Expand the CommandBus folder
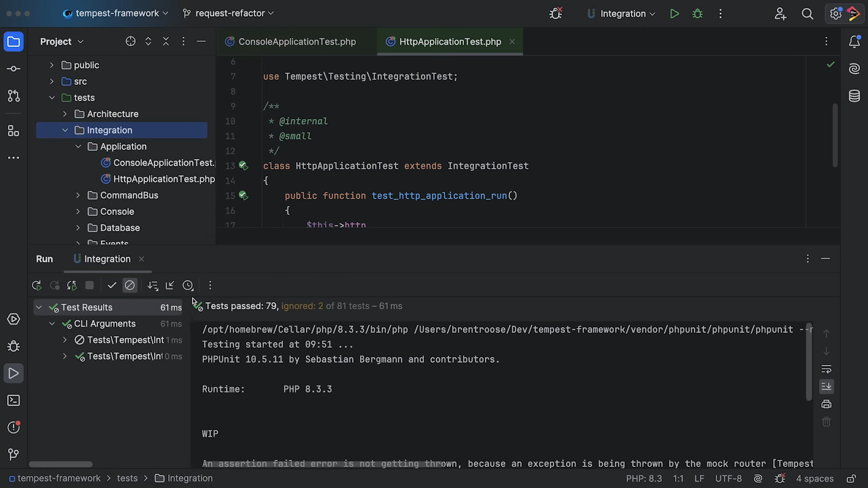 (x=78, y=195)
